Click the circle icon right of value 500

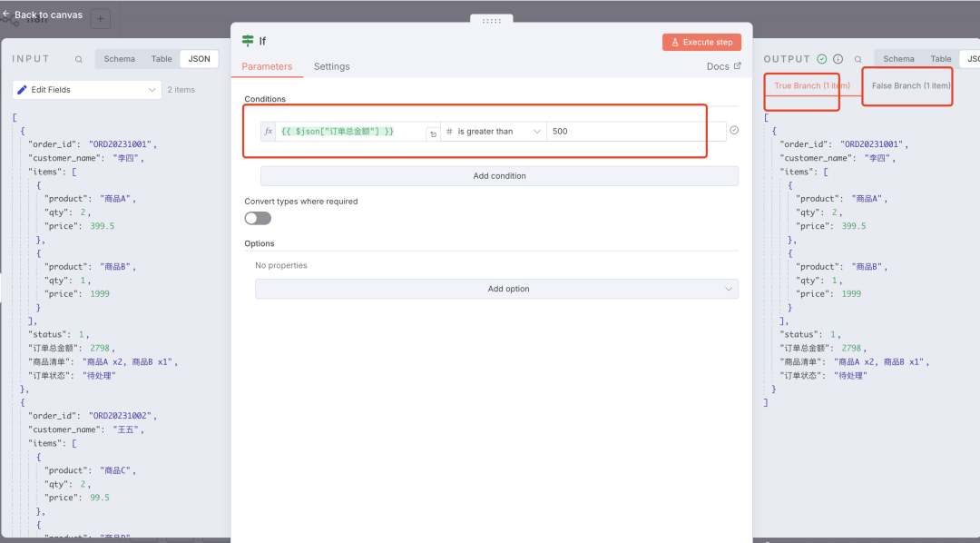point(734,131)
